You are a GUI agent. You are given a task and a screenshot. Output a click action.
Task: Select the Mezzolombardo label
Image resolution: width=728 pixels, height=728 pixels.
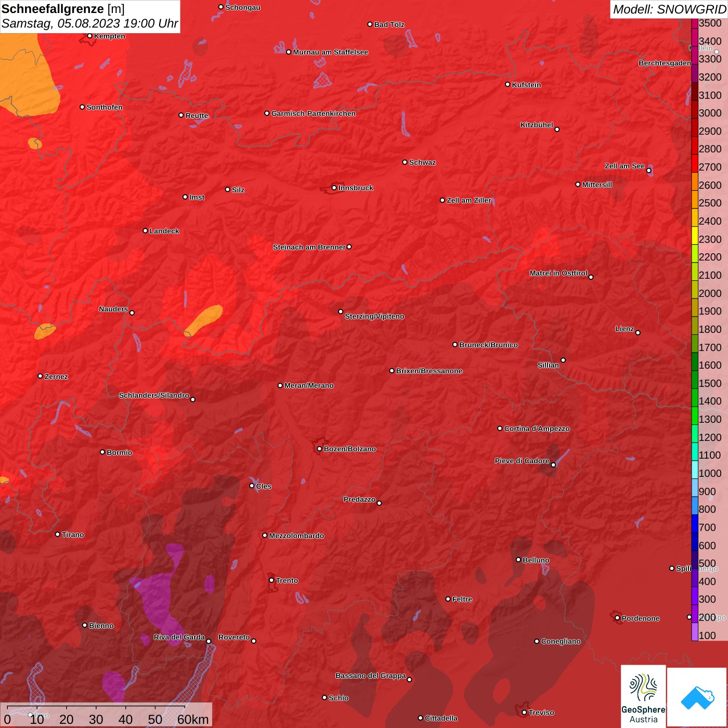(x=296, y=536)
